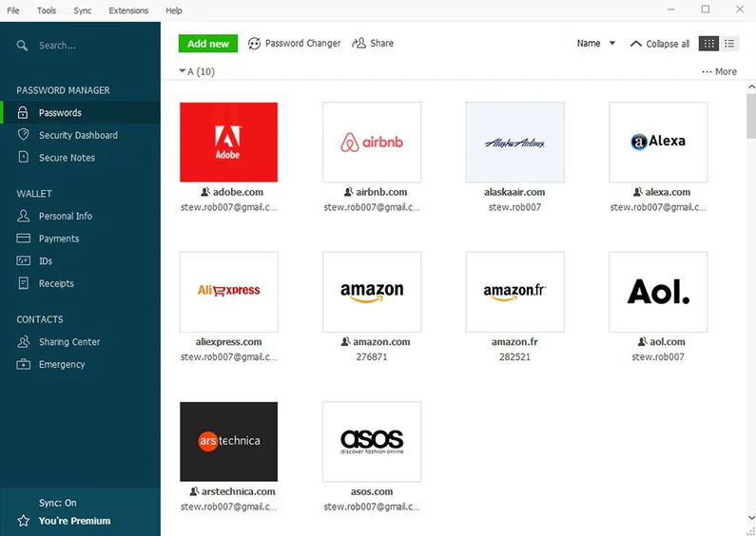Screen dimensions: 756x536
Task: Click the Share button label
Action: tap(382, 44)
